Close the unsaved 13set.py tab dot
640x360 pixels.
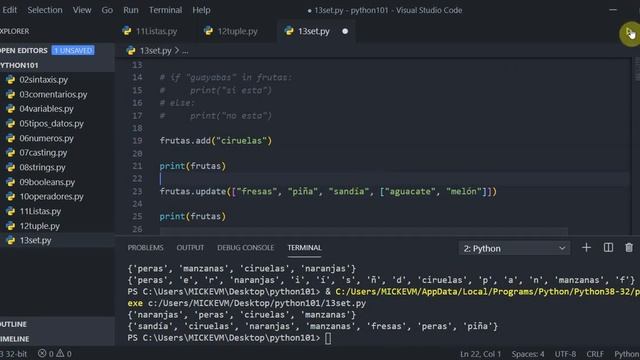click(x=345, y=31)
